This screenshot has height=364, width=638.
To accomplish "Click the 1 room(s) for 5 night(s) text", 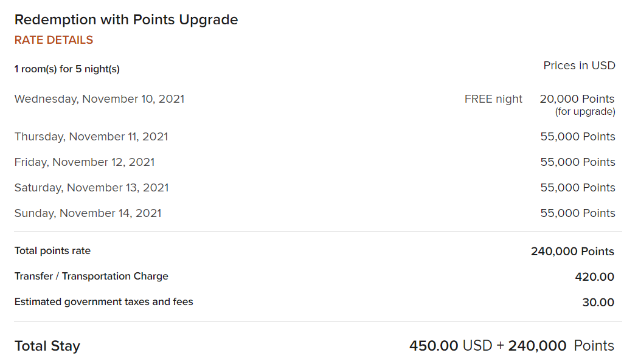I will pos(67,69).
